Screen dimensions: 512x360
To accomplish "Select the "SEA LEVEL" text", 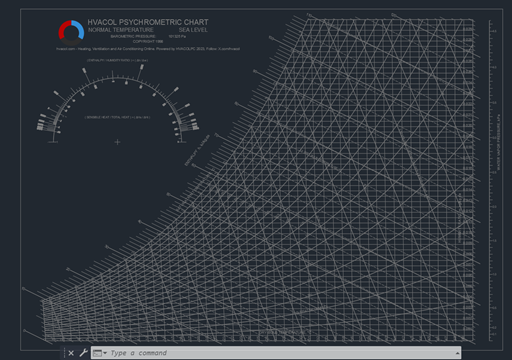I will point(193,30).
